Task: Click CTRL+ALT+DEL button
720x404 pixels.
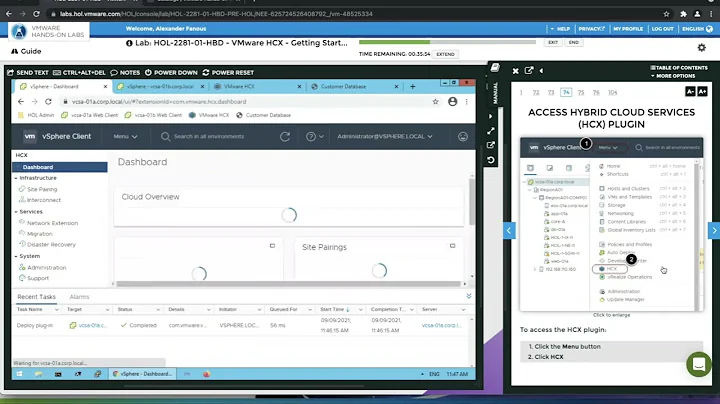Action: tap(79, 73)
